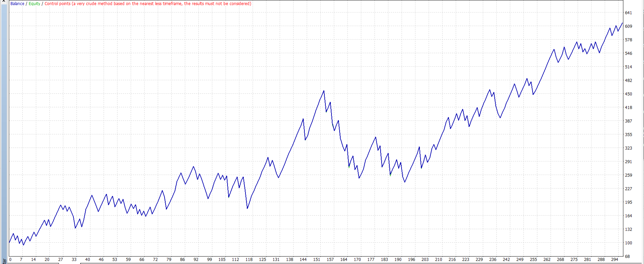Click trade number 105 on the horizontal axis

click(222, 260)
